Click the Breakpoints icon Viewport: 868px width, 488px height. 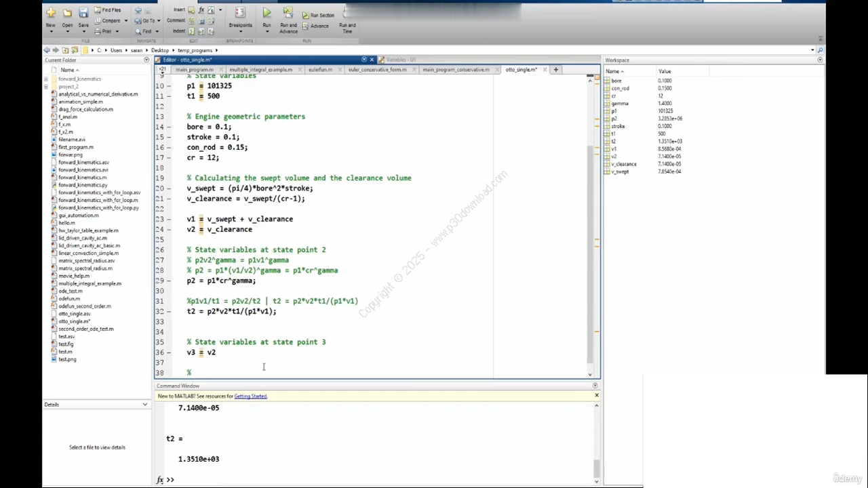(240, 14)
